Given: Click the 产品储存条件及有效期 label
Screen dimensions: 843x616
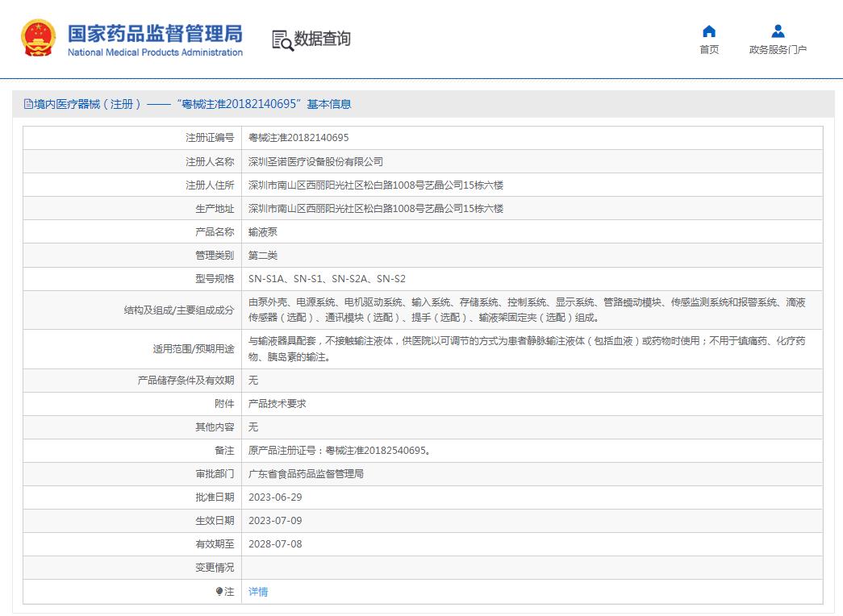Looking at the screenshot, I should [186, 380].
